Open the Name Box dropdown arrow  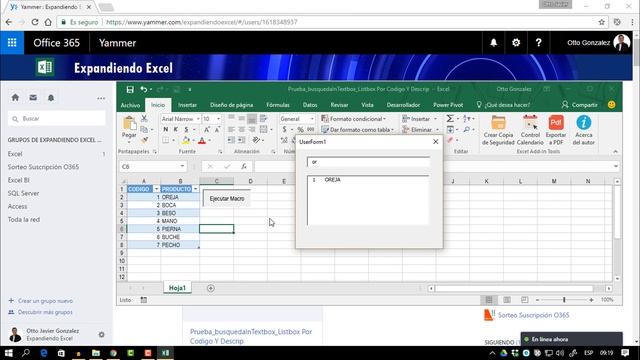click(x=182, y=166)
